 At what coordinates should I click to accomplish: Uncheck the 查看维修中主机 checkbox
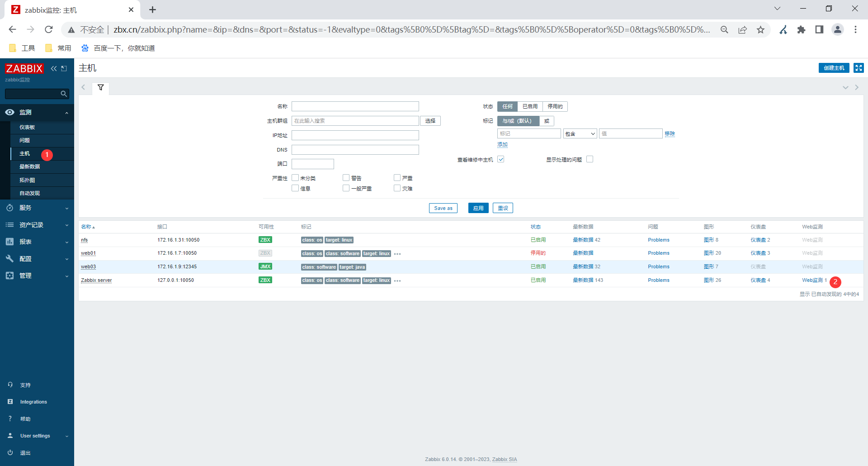coord(501,159)
